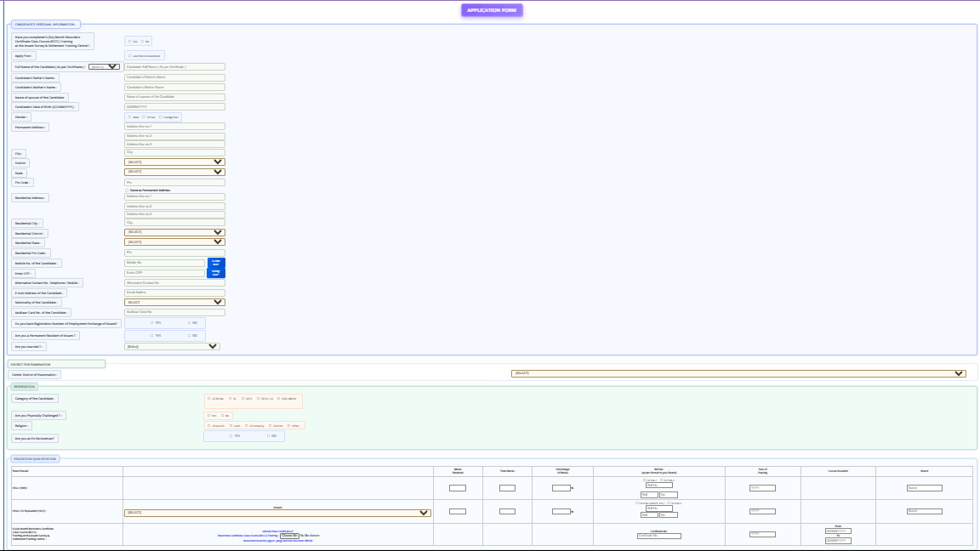Select No for Physically Challenged

224,416
